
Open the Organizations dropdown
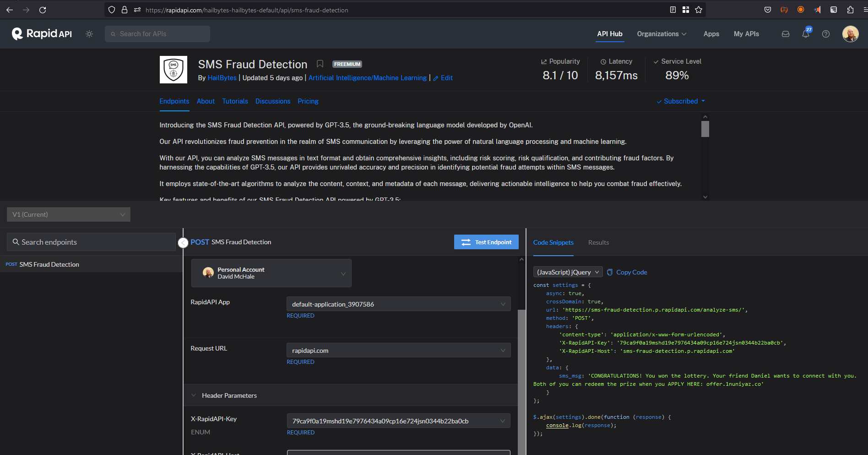point(662,34)
